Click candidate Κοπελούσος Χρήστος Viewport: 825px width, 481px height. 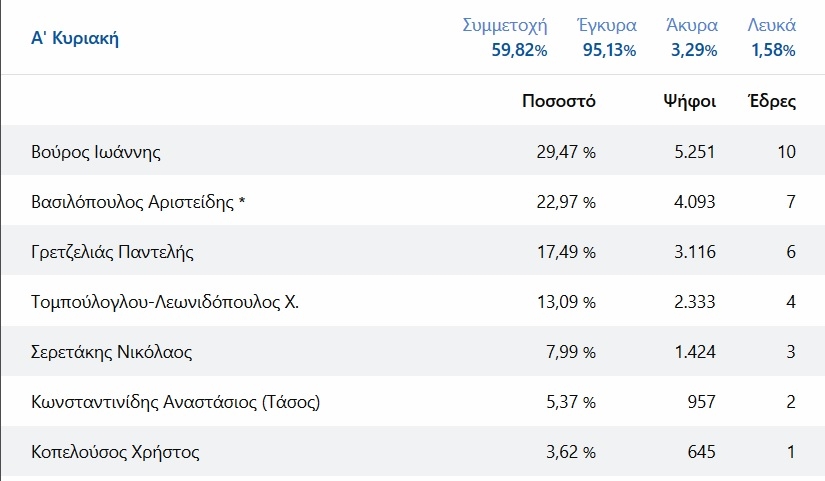[115, 452]
